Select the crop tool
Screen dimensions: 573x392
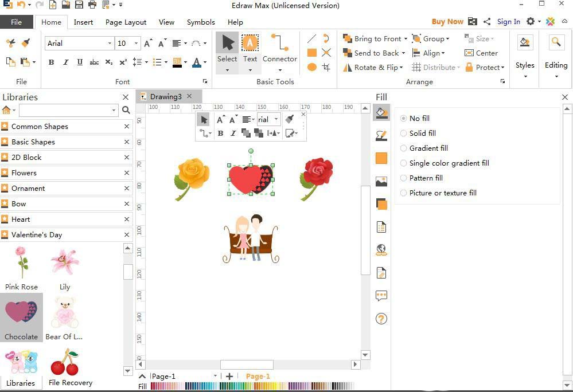[x=326, y=67]
